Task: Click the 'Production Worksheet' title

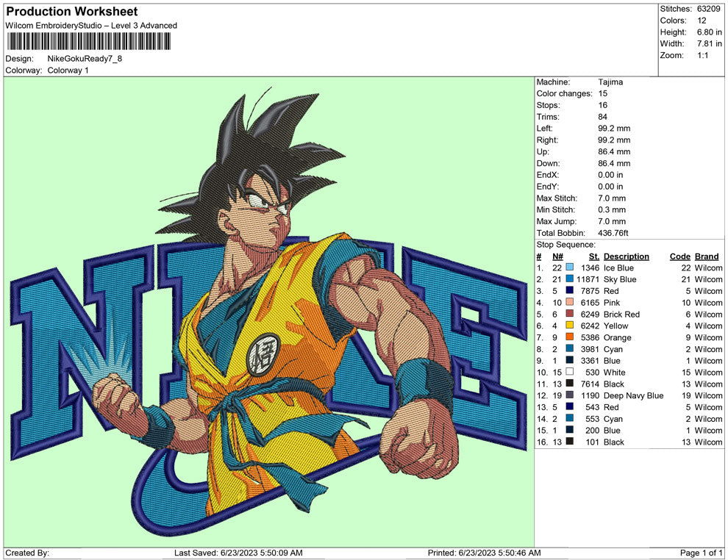Action: pos(72,12)
